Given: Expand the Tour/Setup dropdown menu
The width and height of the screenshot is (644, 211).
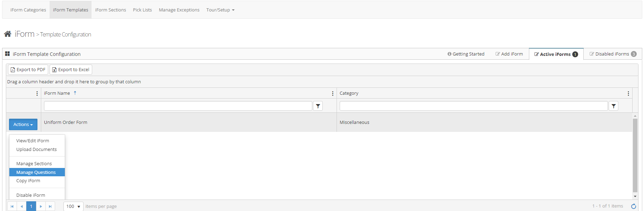Looking at the screenshot, I should click(x=220, y=10).
